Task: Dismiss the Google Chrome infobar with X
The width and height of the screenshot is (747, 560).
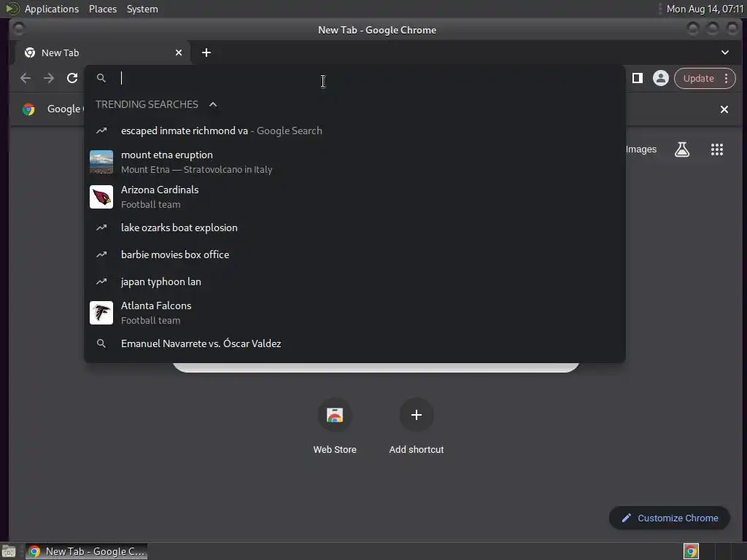Action: coord(724,109)
